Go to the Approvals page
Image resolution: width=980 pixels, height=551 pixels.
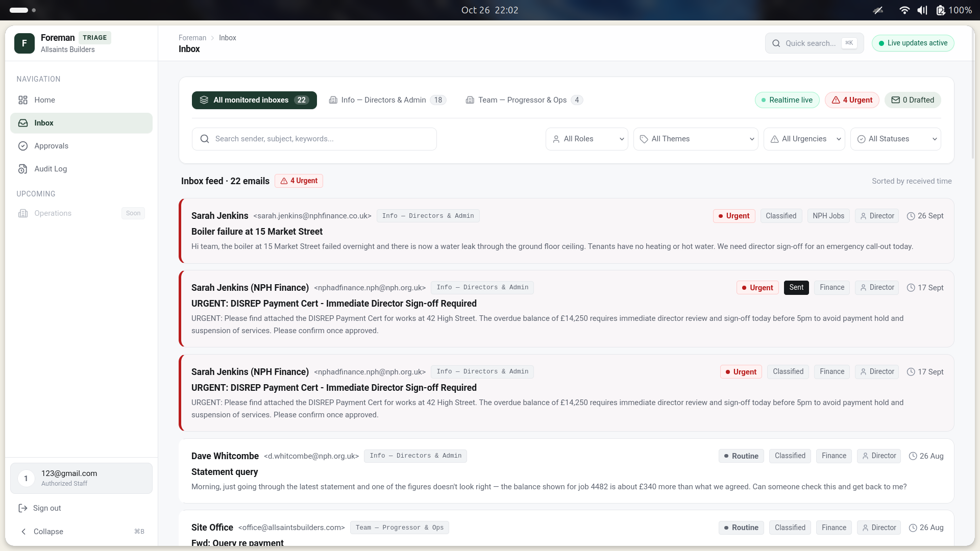pos(81,146)
